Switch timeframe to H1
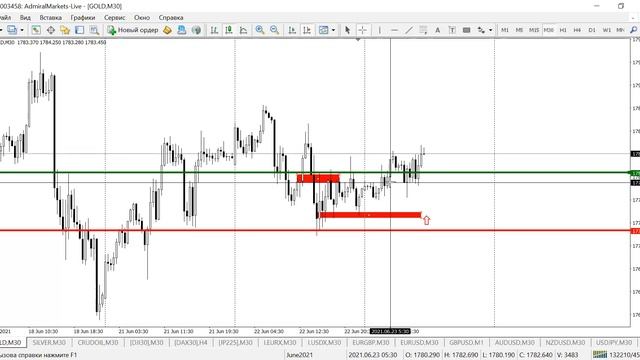The width and height of the screenshot is (640, 360). pyautogui.click(x=563, y=30)
